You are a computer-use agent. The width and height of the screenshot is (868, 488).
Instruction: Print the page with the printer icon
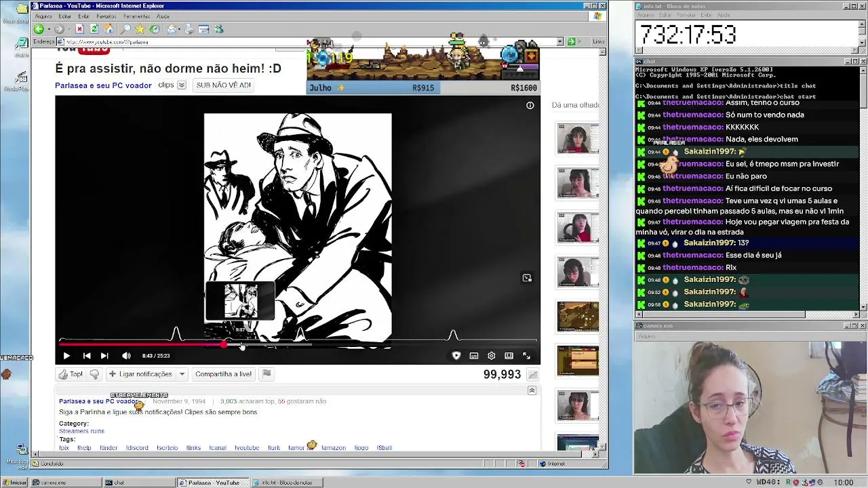[189, 29]
